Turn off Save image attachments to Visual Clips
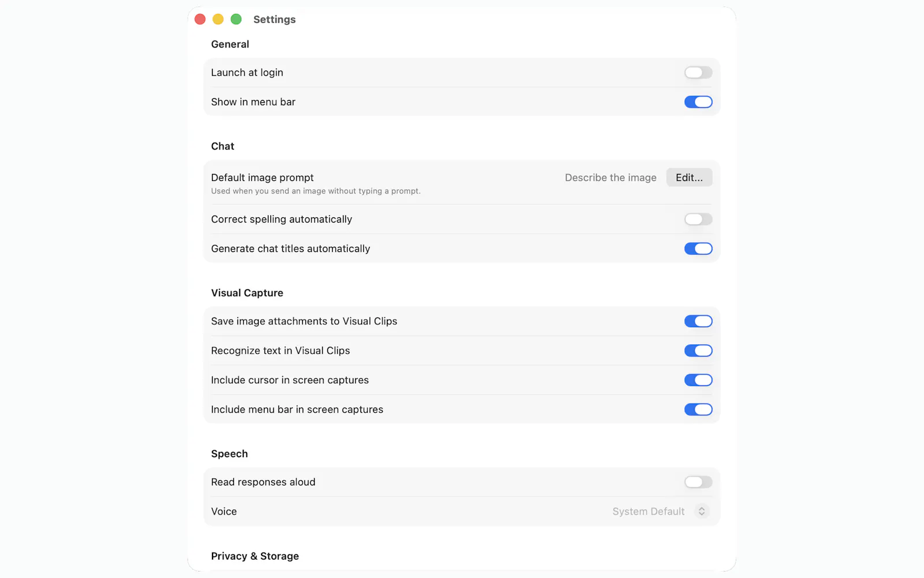The height and width of the screenshot is (578, 924). point(698,321)
